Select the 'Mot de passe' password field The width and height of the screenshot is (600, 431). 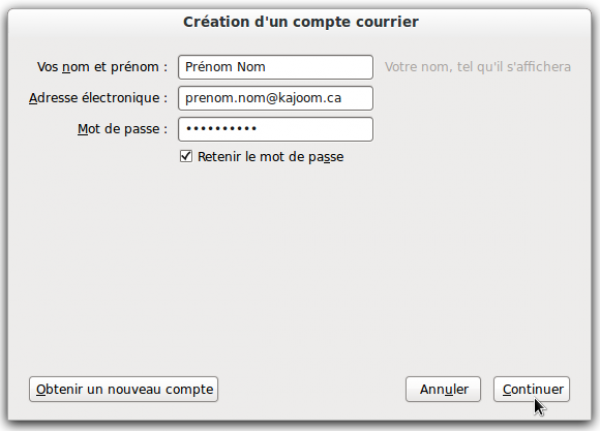pyautogui.click(x=276, y=129)
